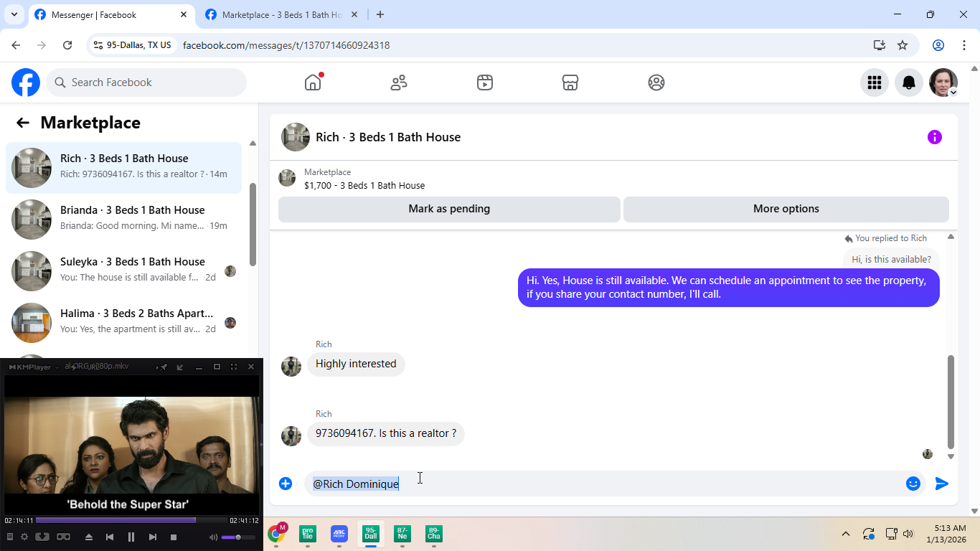The width and height of the screenshot is (980, 551).
Task: Open conversation information purple icon
Action: tap(934, 137)
